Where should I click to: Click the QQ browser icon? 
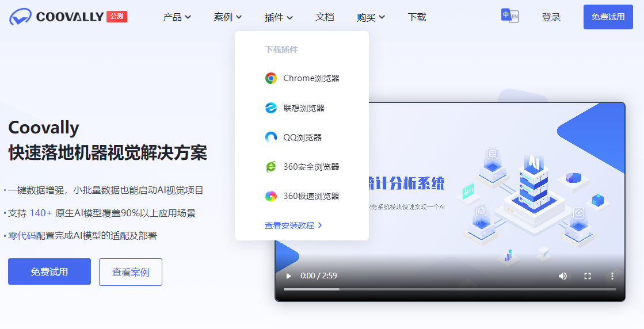pyautogui.click(x=270, y=137)
